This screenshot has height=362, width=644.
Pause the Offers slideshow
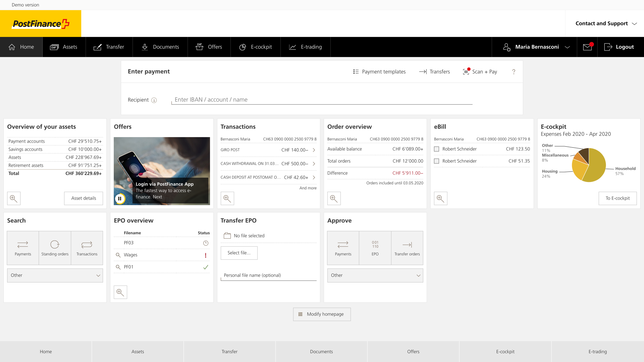120,198
